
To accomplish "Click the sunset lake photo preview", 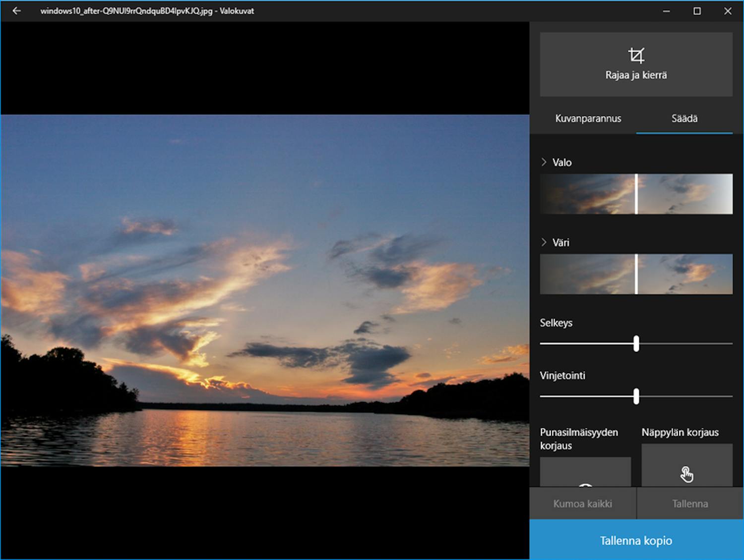I will pyautogui.click(x=265, y=290).
